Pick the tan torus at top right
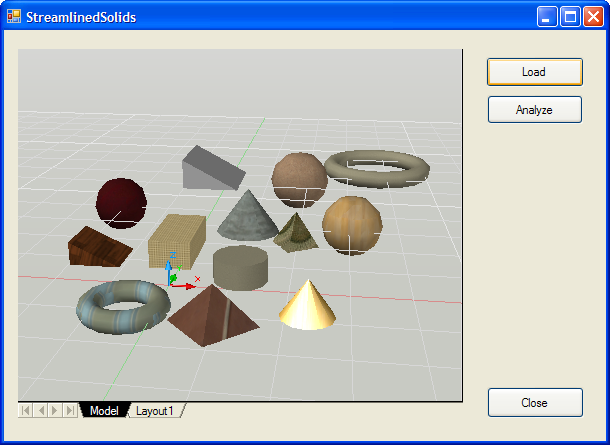The height and width of the screenshot is (445, 610). click(377, 167)
